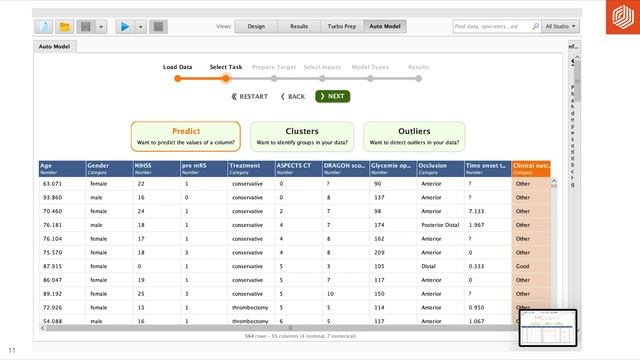Select the orange Clinical outcome column header

531,169
